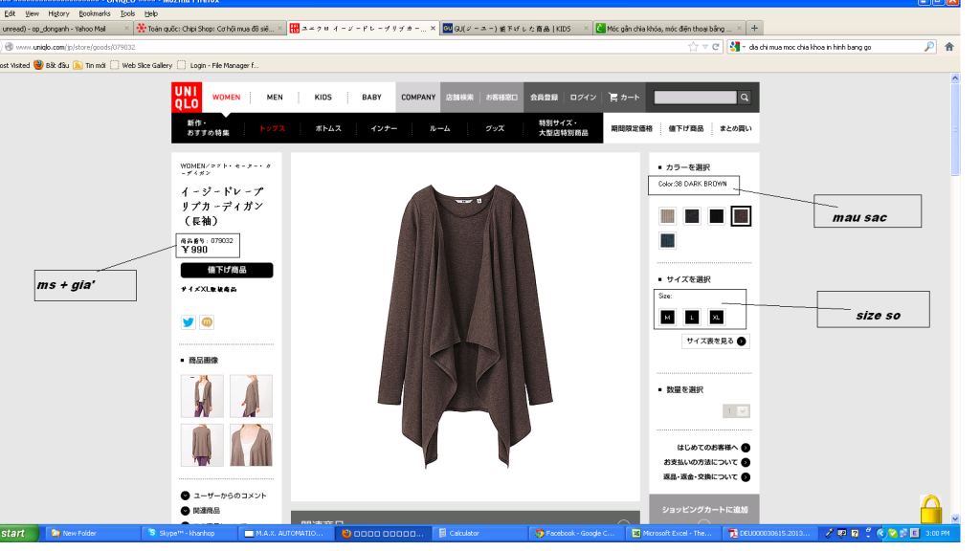Switch to the Yahoo Mail tab
This screenshot has height=551, width=980.
click(x=62, y=29)
